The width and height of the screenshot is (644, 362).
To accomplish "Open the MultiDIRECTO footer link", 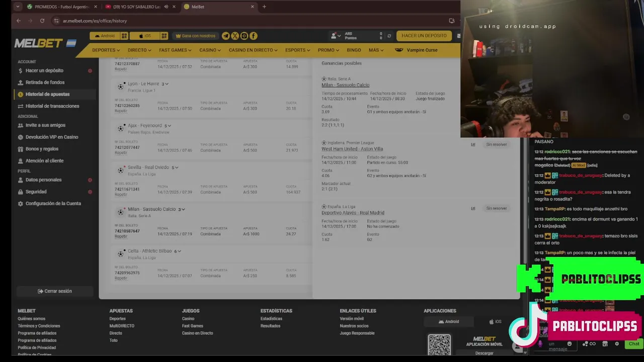I will click(122, 326).
